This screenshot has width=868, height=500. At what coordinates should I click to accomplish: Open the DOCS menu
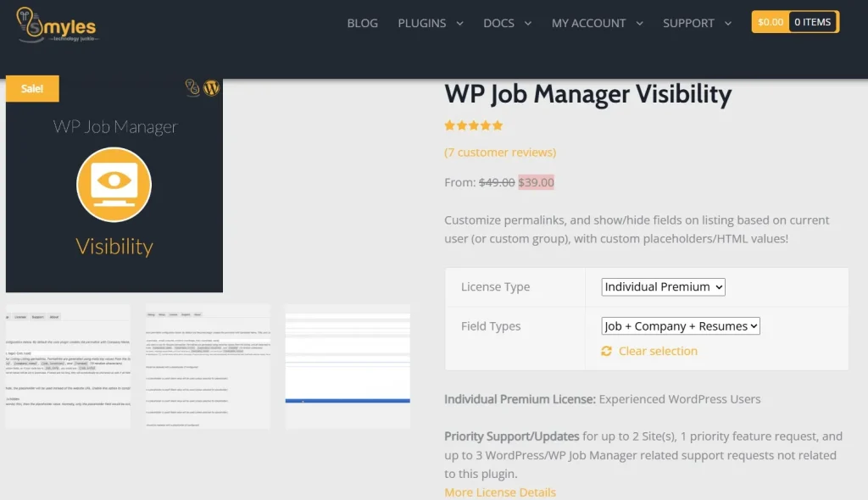500,23
